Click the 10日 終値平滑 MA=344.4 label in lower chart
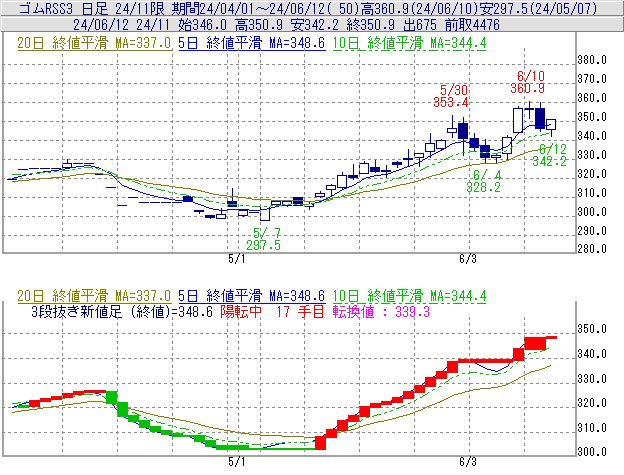 pyautogui.click(x=409, y=296)
